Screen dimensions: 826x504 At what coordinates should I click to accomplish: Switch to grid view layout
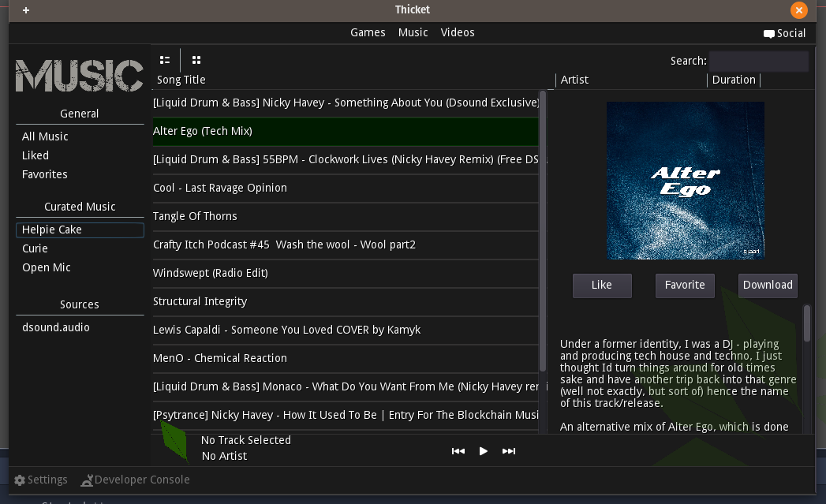coord(196,59)
